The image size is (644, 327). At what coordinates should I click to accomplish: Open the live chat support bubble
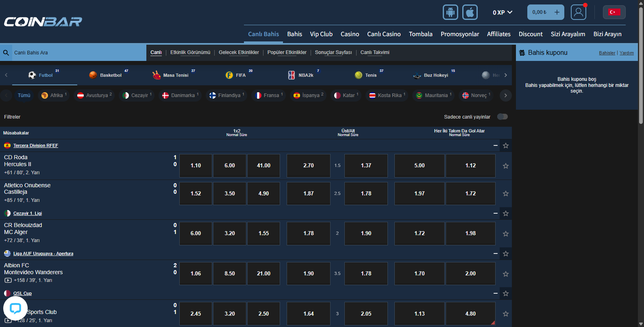point(15,309)
